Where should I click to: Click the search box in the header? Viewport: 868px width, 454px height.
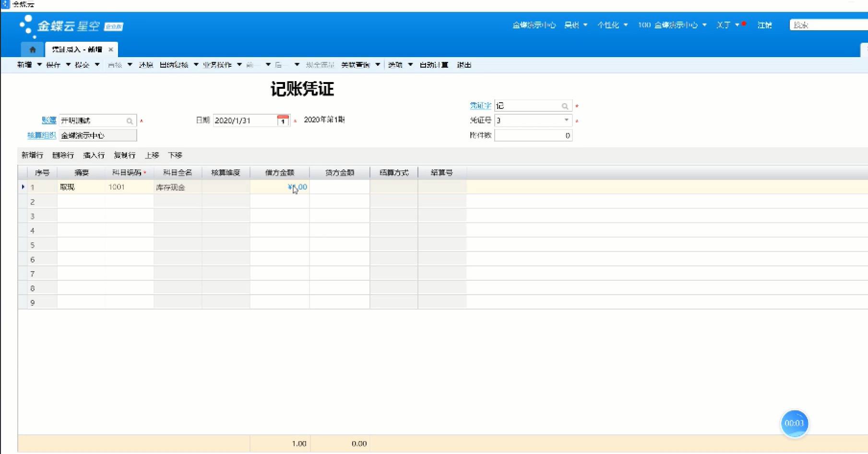(x=828, y=25)
